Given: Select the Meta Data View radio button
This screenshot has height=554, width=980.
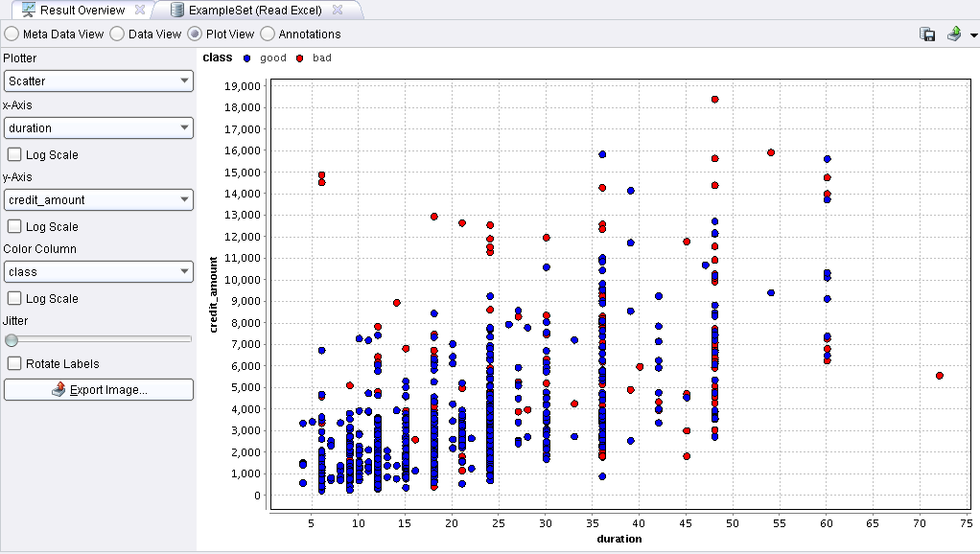Looking at the screenshot, I should (x=12, y=34).
